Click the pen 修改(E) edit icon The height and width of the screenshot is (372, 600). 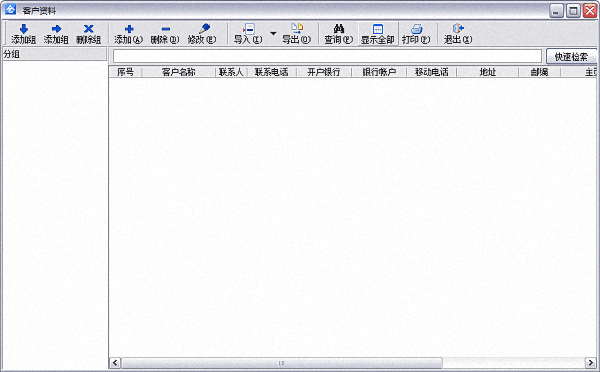coord(204,29)
